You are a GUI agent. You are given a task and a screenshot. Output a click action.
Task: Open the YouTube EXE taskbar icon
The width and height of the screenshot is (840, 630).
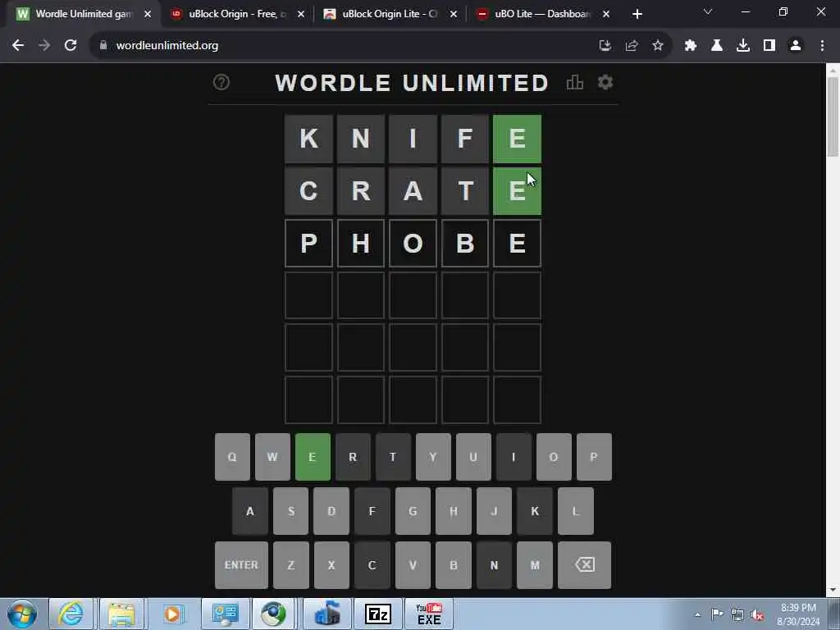(429, 614)
